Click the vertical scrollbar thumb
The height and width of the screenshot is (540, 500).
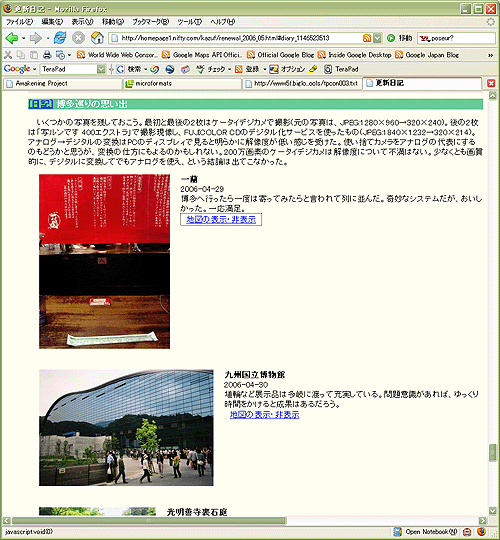[x=492, y=453]
